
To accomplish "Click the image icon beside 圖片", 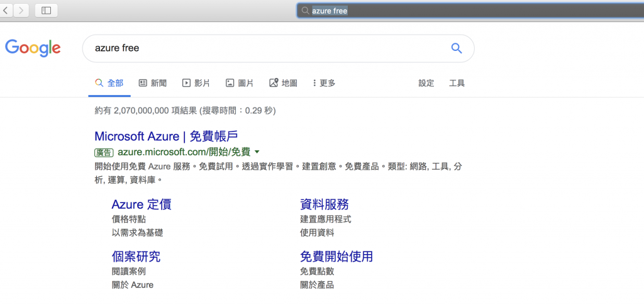I will click(x=230, y=83).
